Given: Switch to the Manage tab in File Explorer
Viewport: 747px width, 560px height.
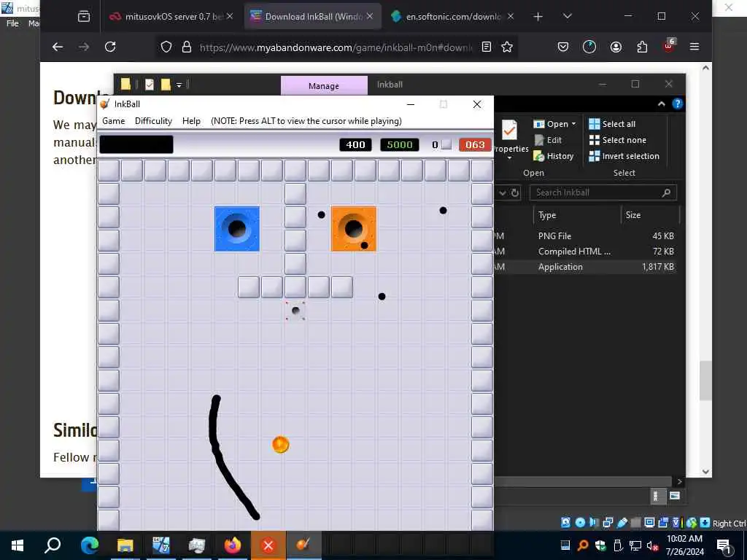Looking at the screenshot, I should point(324,86).
